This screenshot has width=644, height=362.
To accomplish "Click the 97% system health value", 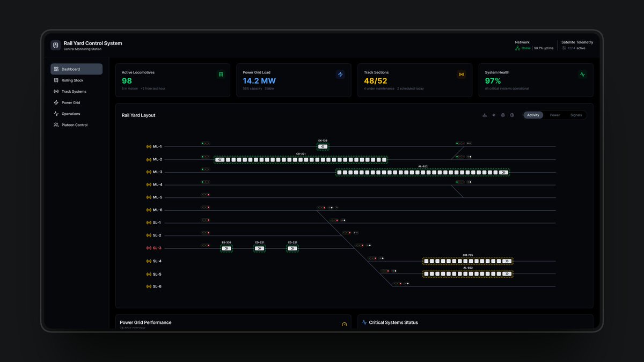I will point(493,81).
